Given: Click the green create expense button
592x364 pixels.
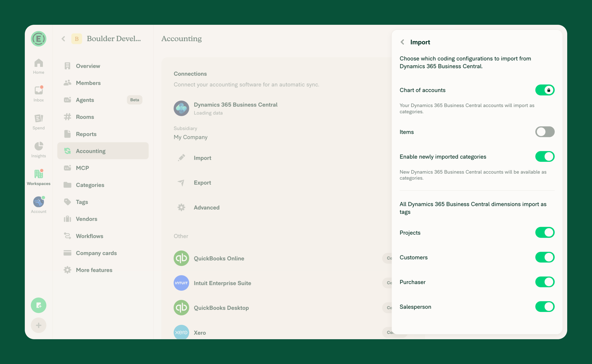Looking at the screenshot, I should [x=39, y=305].
